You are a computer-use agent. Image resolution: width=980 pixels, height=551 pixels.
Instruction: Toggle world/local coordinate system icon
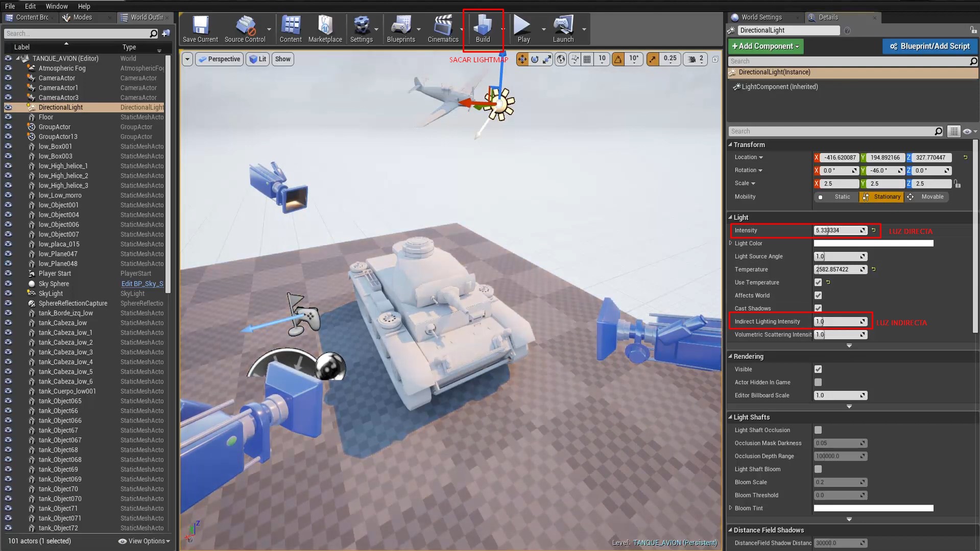click(561, 59)
